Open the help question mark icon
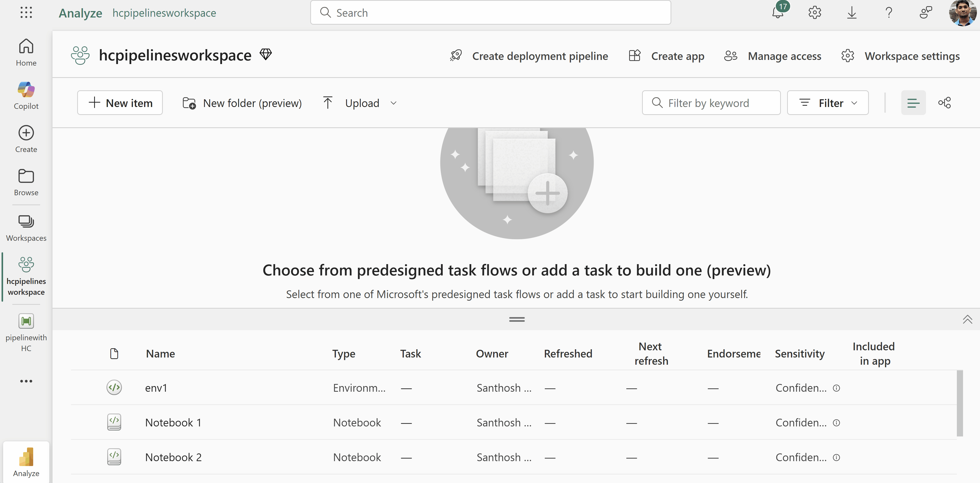The image size is (980, 483). pyautogui.click(x=889, y=13)
